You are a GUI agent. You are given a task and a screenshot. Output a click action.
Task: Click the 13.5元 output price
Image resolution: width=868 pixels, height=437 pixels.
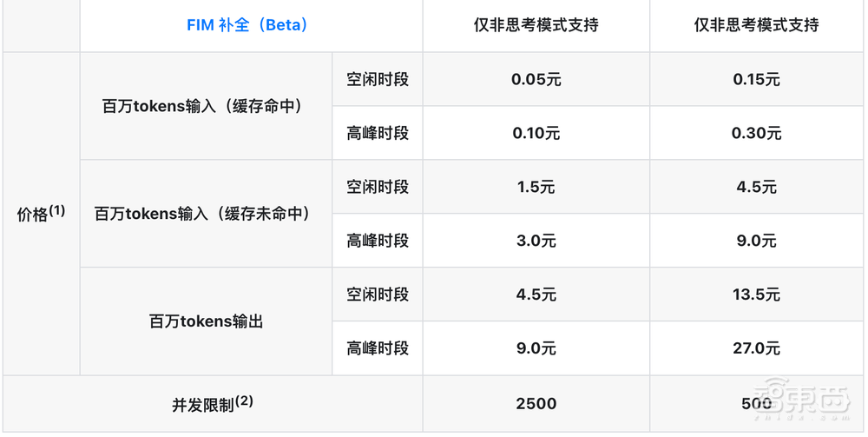coord(757,295)
